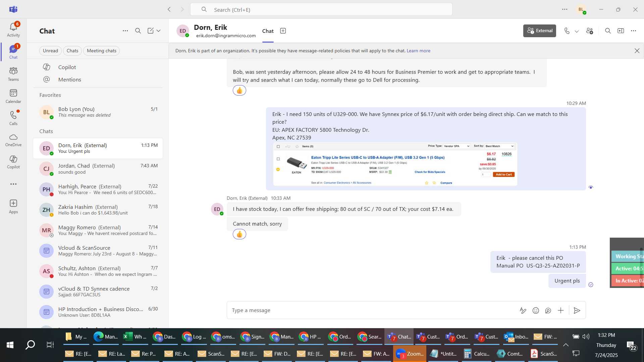The height and width of the screenshot is (362, 644).
Task: Open Zoom from taskbar
Action: [410, 354]
